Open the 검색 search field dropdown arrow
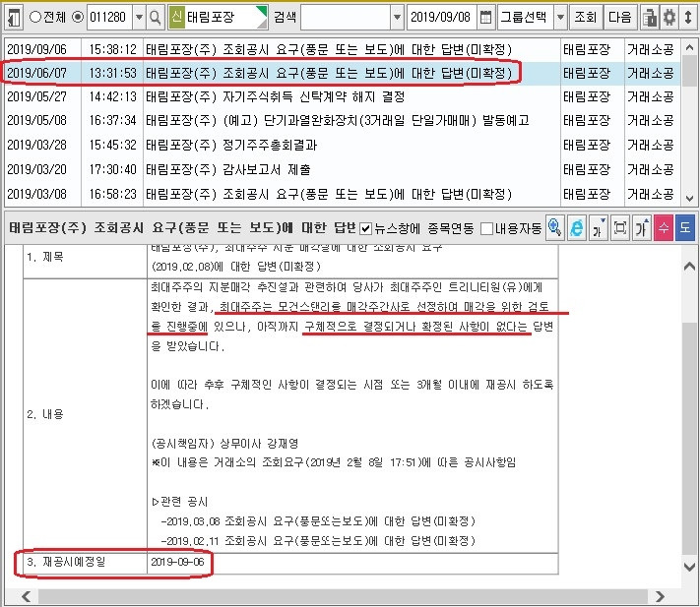The image size is (700, 607). 397,18
